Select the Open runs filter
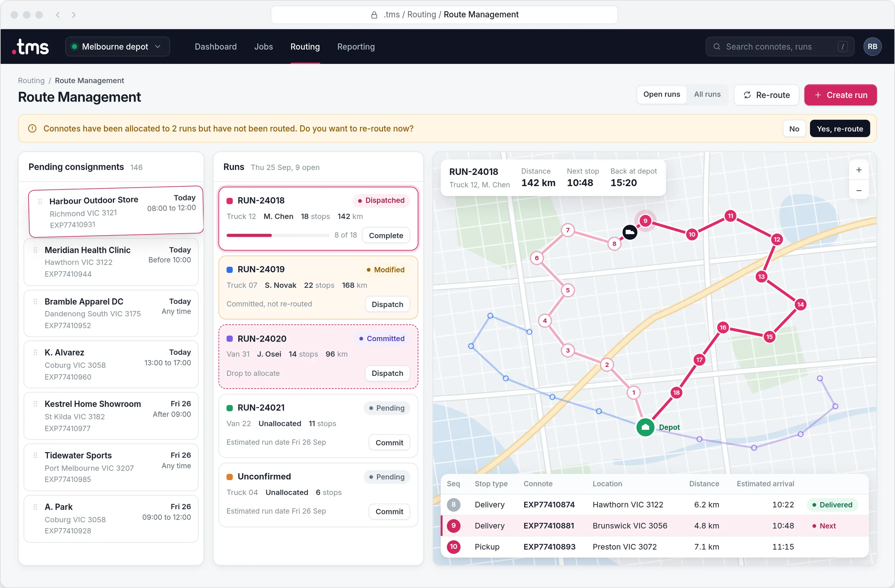This screenshot has height=588, width=895. pos(661,94)
